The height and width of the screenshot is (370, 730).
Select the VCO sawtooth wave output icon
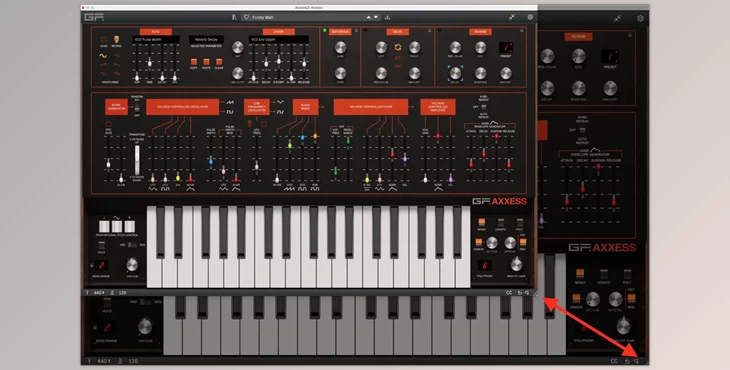(230, 102)
